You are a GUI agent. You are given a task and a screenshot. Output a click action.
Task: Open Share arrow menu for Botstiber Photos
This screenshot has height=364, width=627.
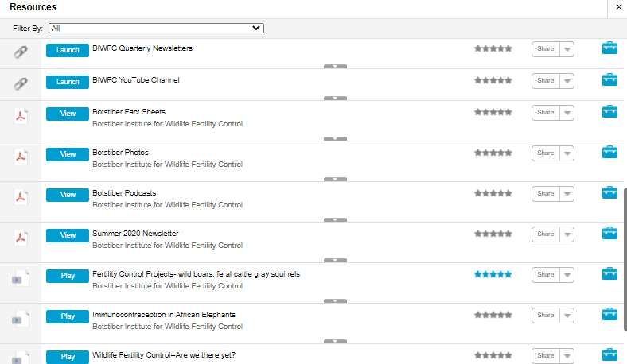point(567,153)
